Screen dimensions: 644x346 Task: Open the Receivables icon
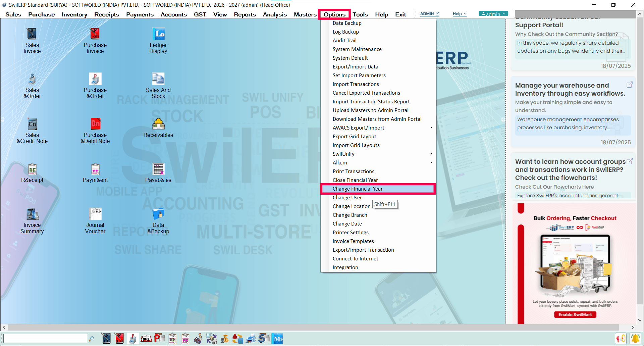coord(158,125)
